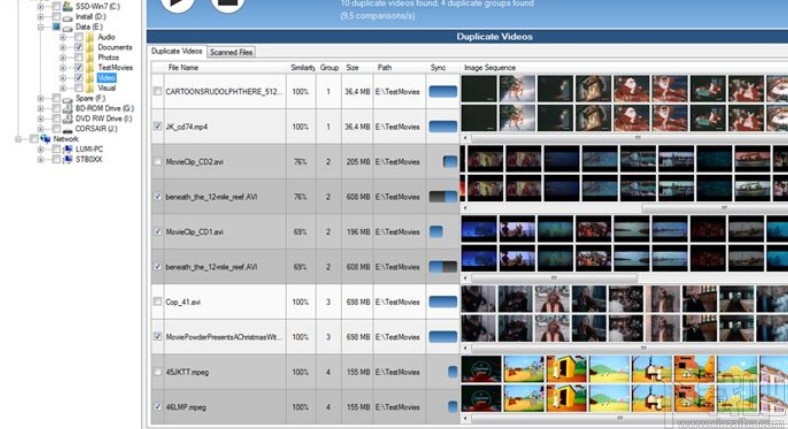The image size is (788, 429).
Task: Click the Audio folder icon
Action: 90,37
